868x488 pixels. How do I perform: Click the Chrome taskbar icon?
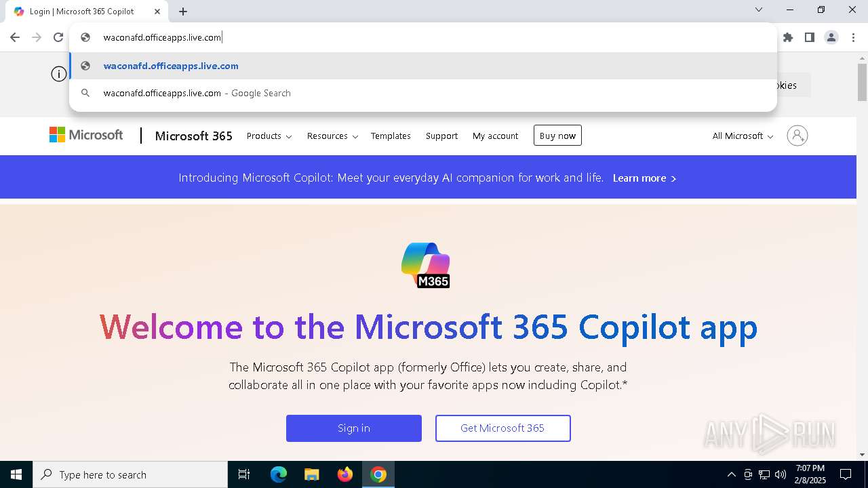pos(378,474)
